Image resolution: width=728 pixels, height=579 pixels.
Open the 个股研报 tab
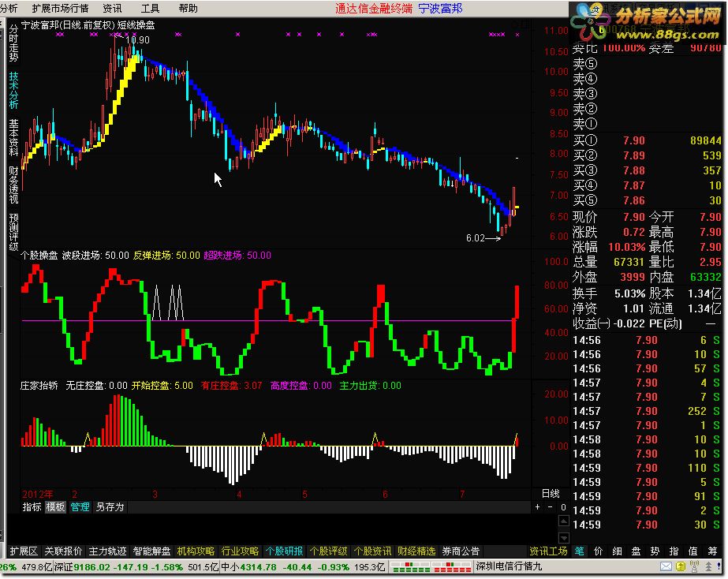pyautogui.click(x=284, y=551)
